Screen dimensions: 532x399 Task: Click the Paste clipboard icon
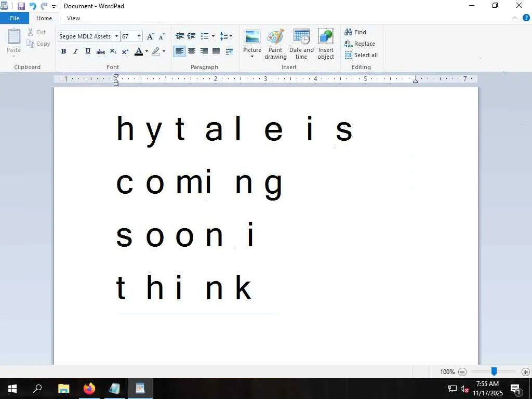point(14,36)
